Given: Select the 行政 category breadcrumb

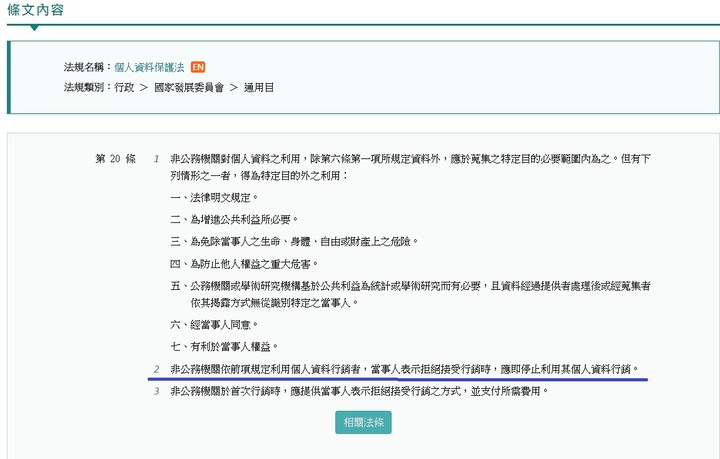Looking at the screenshot, I should coord(124,87).
